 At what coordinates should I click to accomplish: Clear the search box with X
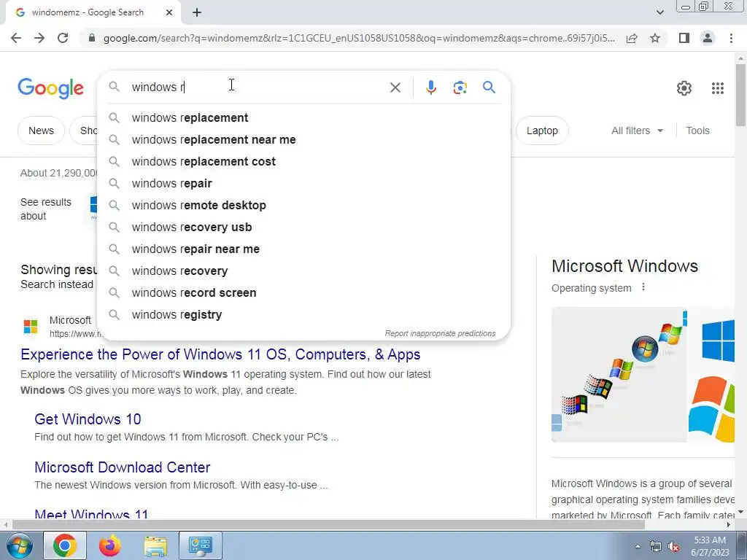[395, 87]
